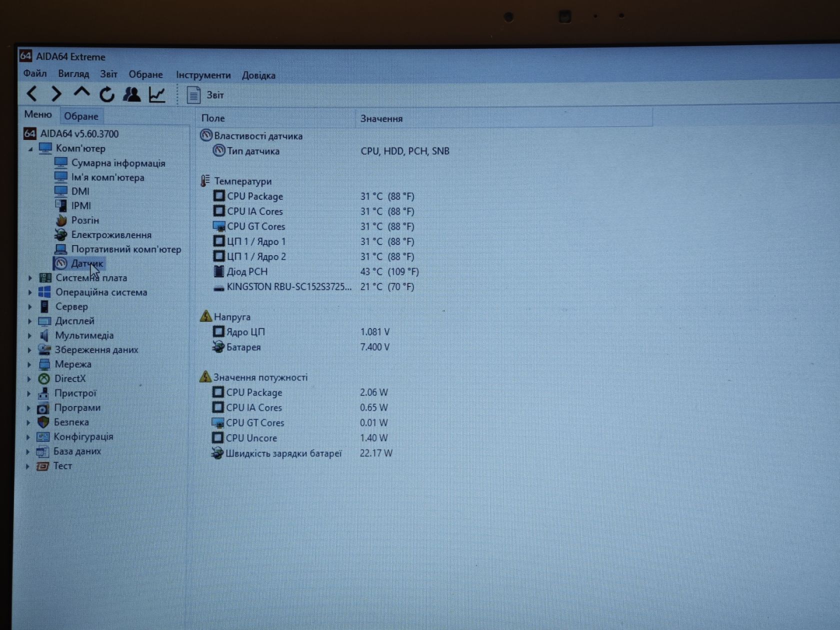Open the Вигляд menu
This screenshot has height=630, width=840.
[x=73, y=74]
